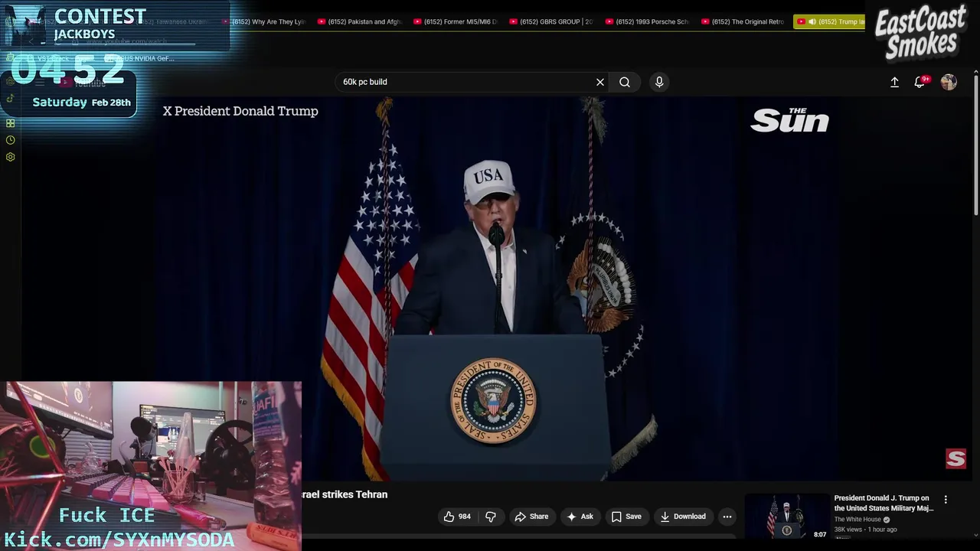Click the Download button

pos(683,517)
